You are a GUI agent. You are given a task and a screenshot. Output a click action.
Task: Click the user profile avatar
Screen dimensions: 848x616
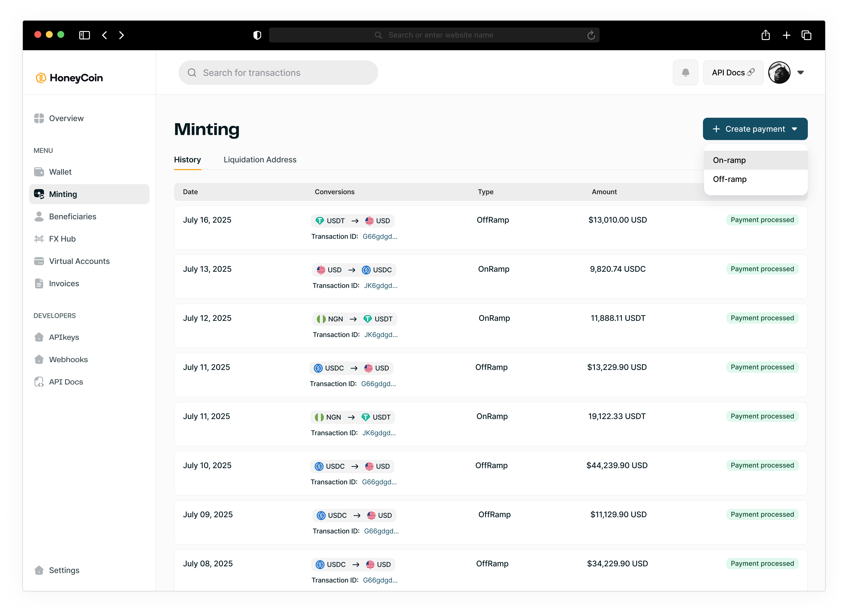(779, 73)
